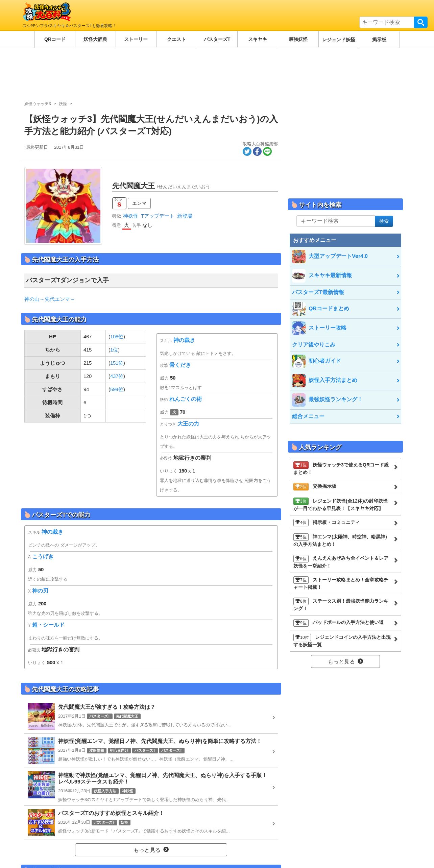
Task: Click chevron next to クリア後やりこみ
Action: [398, 345]
